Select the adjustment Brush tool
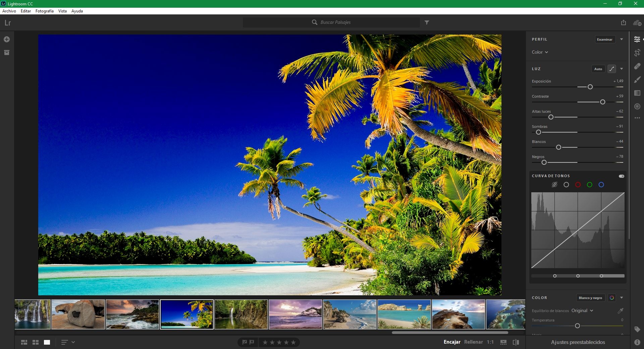Screen dimensions: 644x349 pos(637,80)
